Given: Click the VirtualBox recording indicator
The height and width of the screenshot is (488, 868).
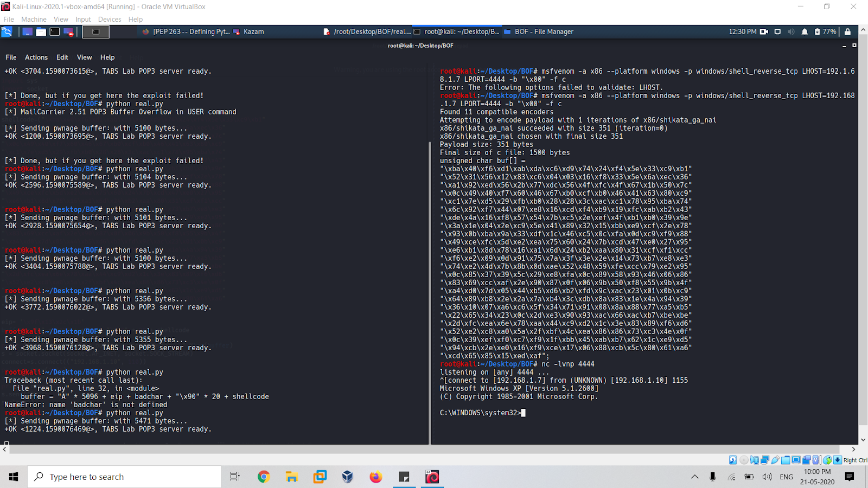Looking at the screenshot, I should pyautogui.click(x=806, y=460).
